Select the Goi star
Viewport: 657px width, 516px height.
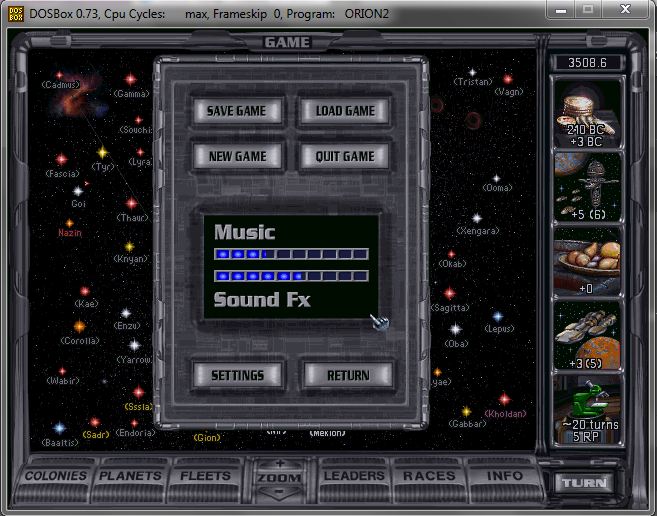tap(78, 192)
